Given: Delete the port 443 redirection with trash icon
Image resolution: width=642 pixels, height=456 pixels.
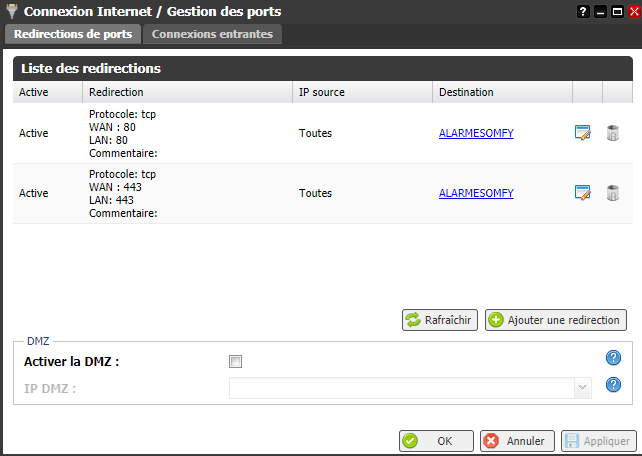Looking at the screenshot, I should coord(613,193).
